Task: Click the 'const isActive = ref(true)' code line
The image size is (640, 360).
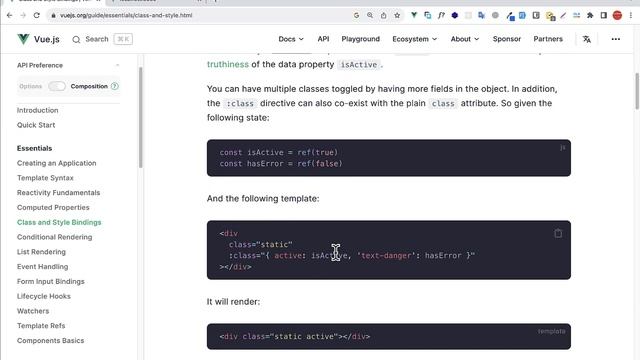Action: coord(279,152)
